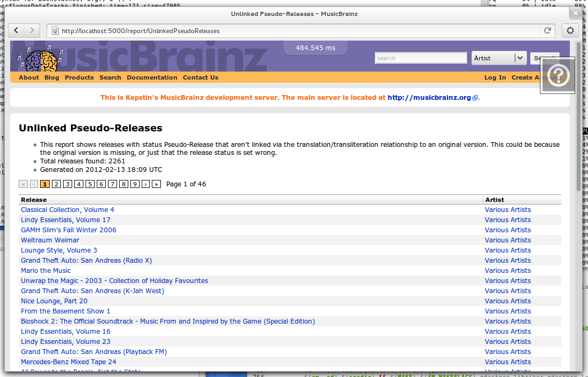Screen dimensions: 588x377
Task: Click the next page single arrow
Action: 145,184
